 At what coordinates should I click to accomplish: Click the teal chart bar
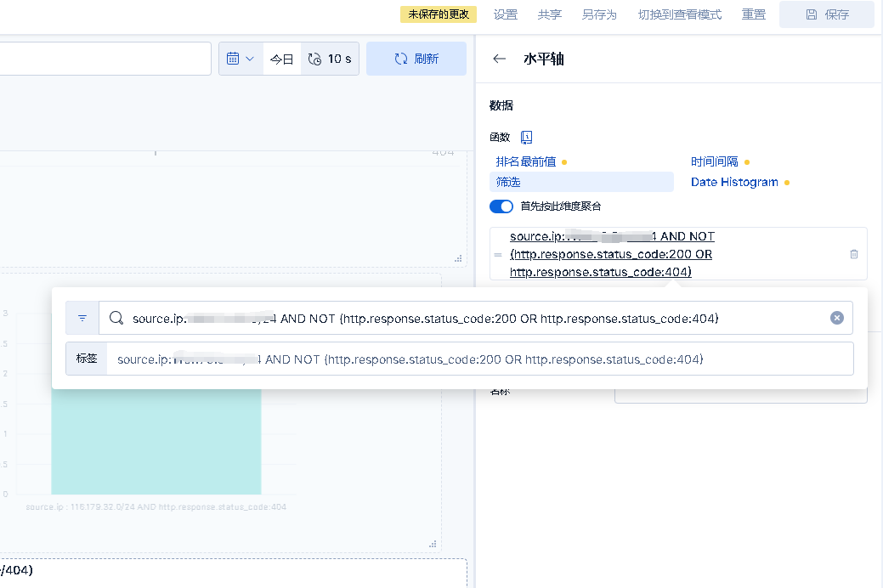(x=156, y=442)
